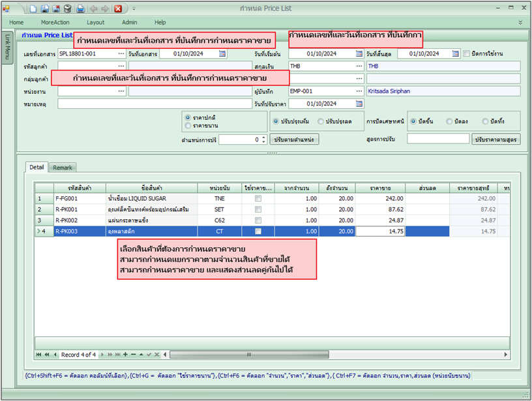Click the red X close-document toolbar icon

pos(117,8)
